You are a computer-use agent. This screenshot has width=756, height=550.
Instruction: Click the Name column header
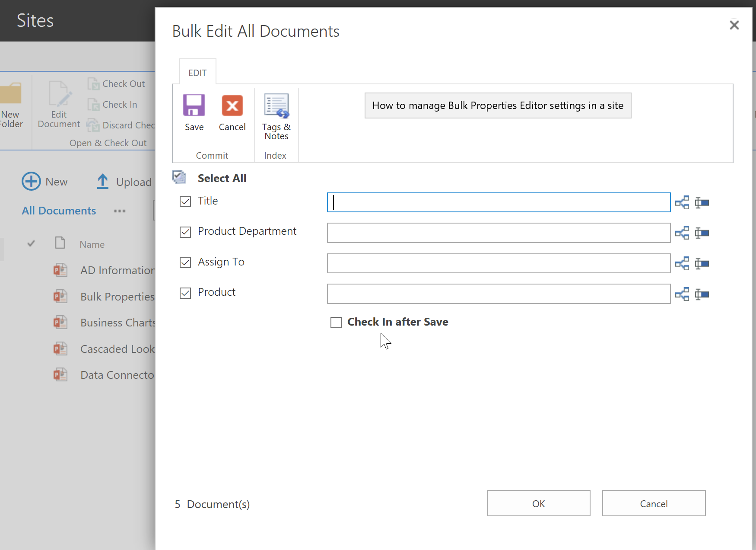click(x=92, y=244)
